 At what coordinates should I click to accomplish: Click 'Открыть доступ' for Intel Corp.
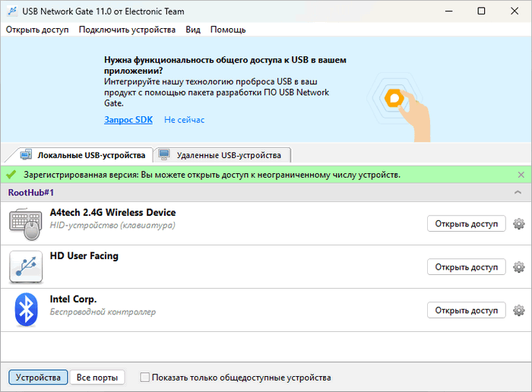point(467,310)
